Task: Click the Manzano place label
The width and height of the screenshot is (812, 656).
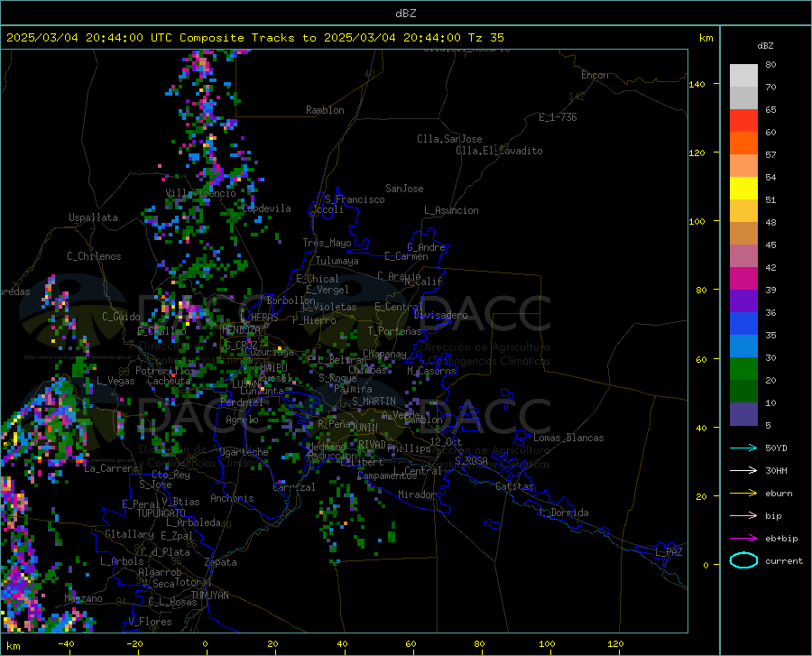Action: (83, 598)
